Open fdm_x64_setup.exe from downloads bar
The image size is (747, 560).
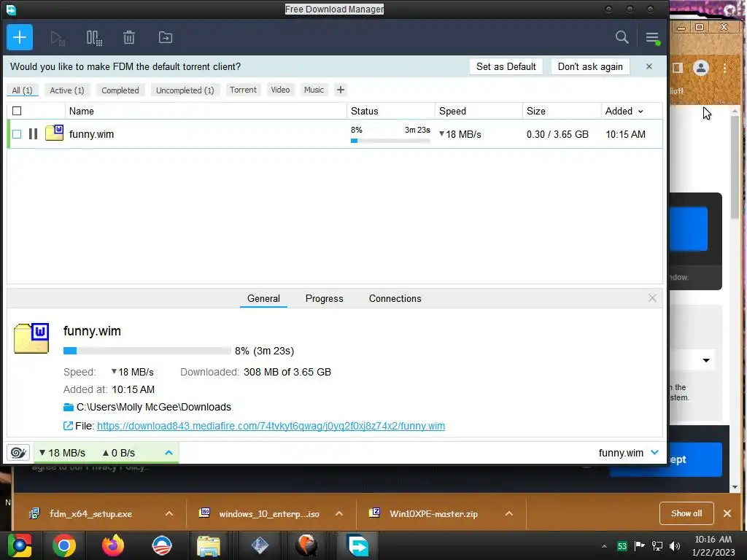90,514
